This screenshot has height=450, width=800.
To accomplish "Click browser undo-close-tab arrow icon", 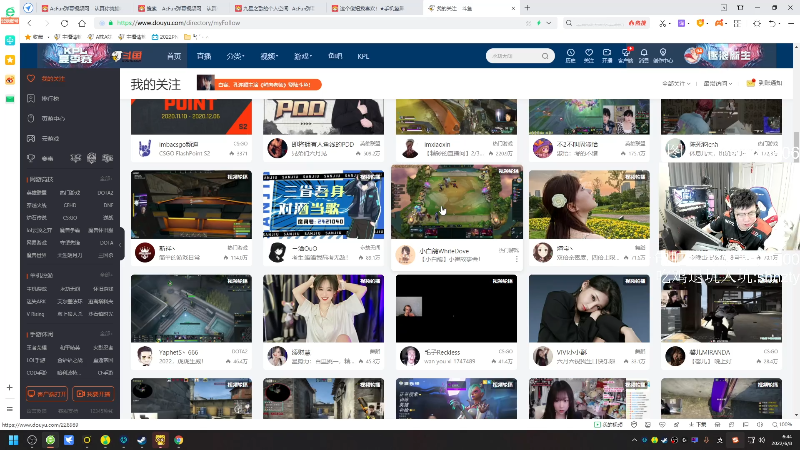I will click(772, 23).
